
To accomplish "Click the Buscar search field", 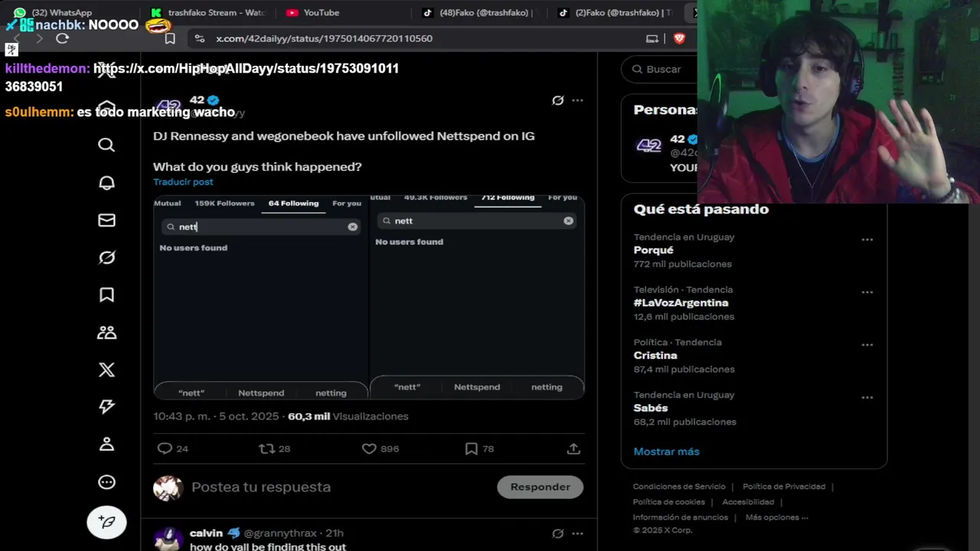I will pyautogui.click(x=663, y=69).
